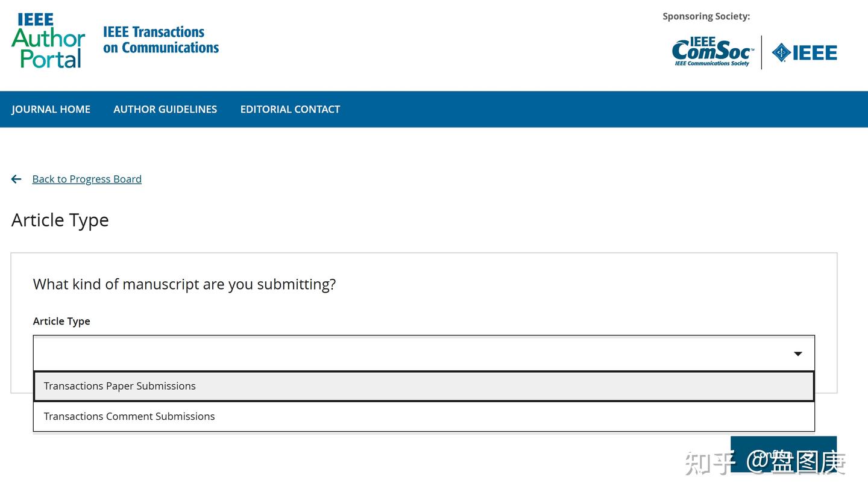Choose Transactions Comment Submissions option
Screen dimensions: 868x498
tap(129, 416)
